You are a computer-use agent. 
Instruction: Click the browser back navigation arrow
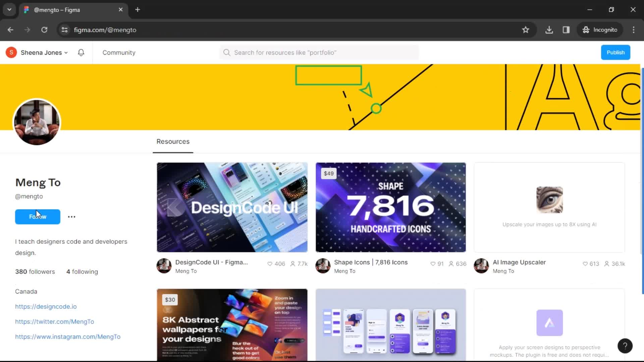pyautogui.click(x=11, y=29)
